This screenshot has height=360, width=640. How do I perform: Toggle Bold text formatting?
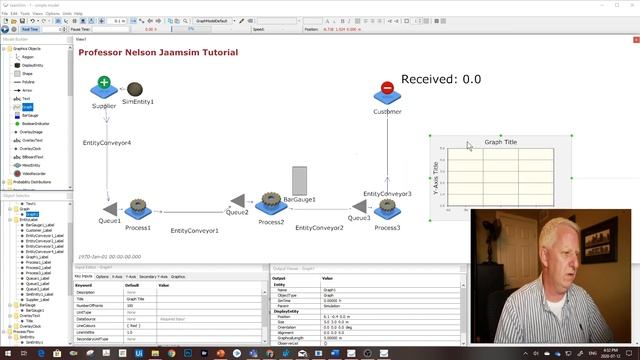click(342, 21)
